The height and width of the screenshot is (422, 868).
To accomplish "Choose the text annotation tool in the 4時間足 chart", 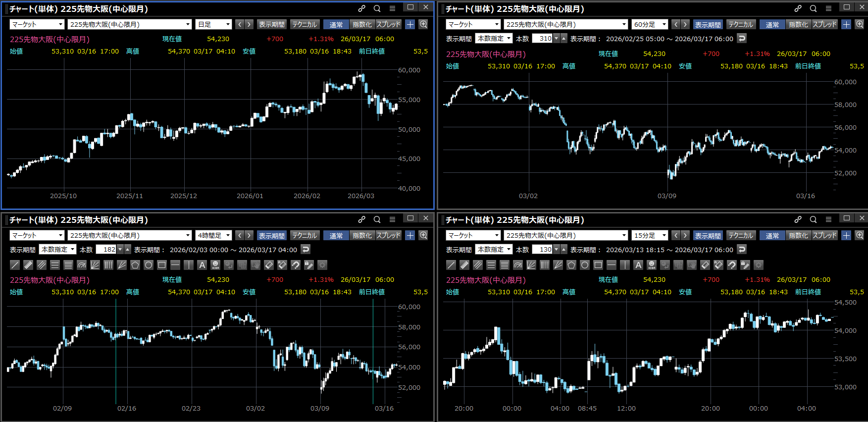I will 202,265.
